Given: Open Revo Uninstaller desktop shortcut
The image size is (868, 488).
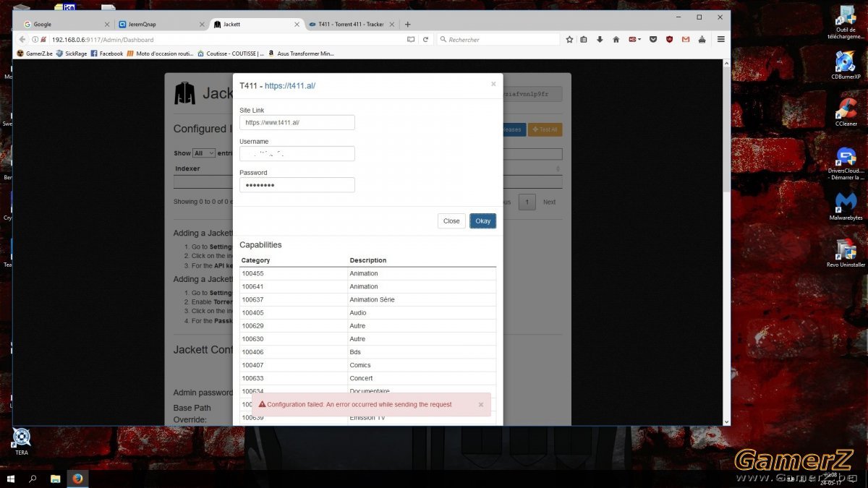Looking at the screenshot, I should (x=846, y=253).
